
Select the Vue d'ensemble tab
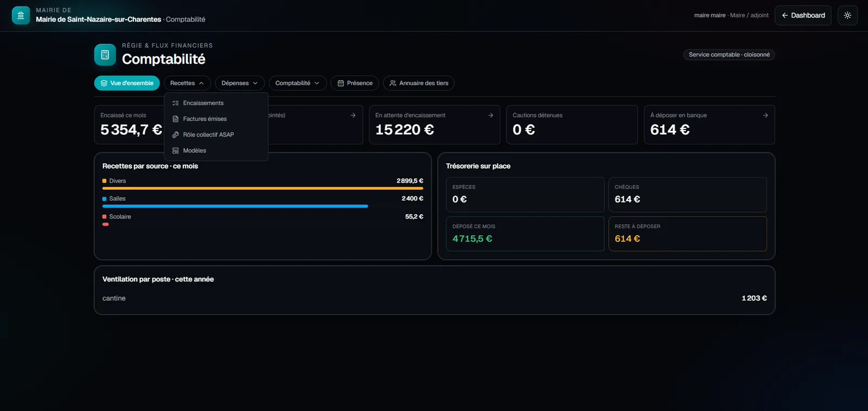[127, 83]
